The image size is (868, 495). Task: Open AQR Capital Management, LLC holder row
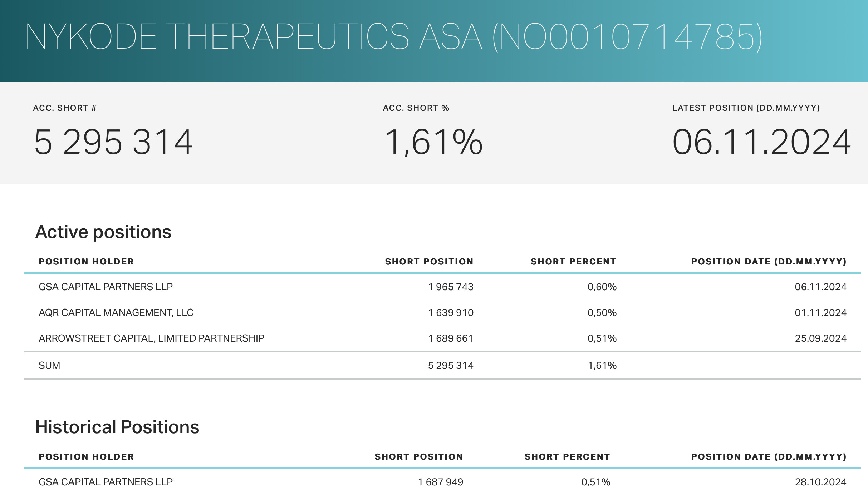coord(116,313)
